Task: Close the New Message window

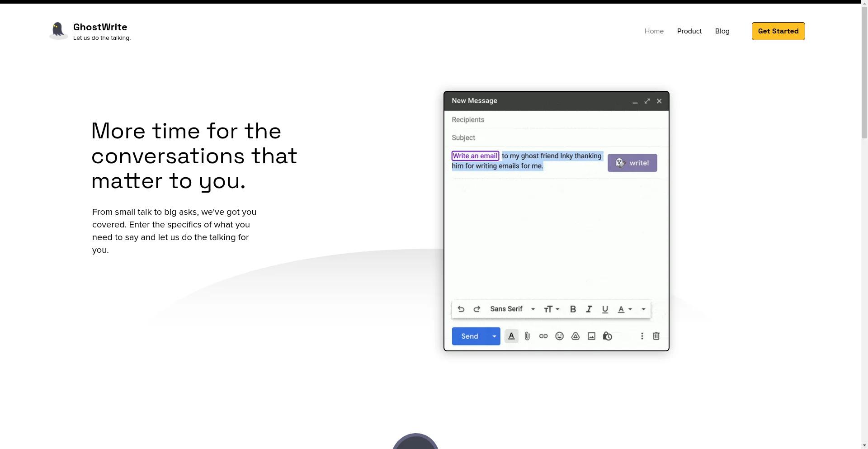Action: pos(659,101)
